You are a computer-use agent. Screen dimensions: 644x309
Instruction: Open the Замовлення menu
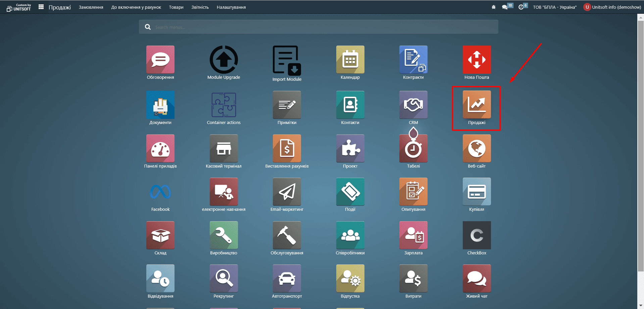point(91,7)
